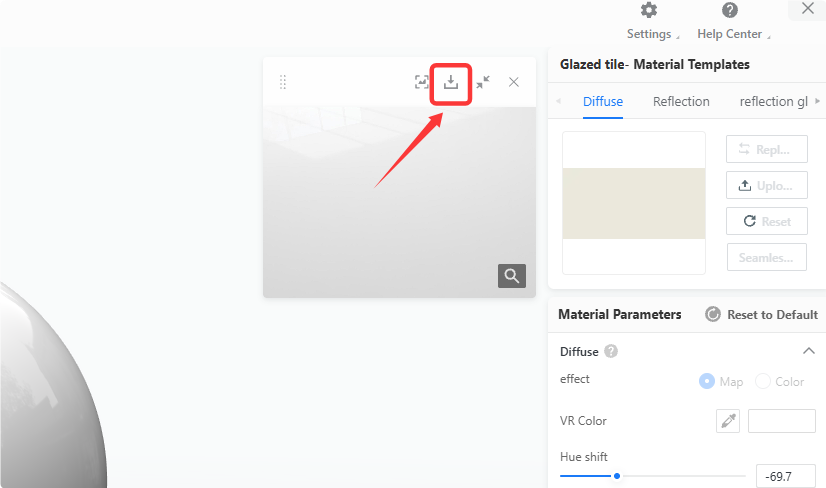Pick VR Color with the eyedropper icon
This screenshot has height=488, width=826.
pos(728,421)
